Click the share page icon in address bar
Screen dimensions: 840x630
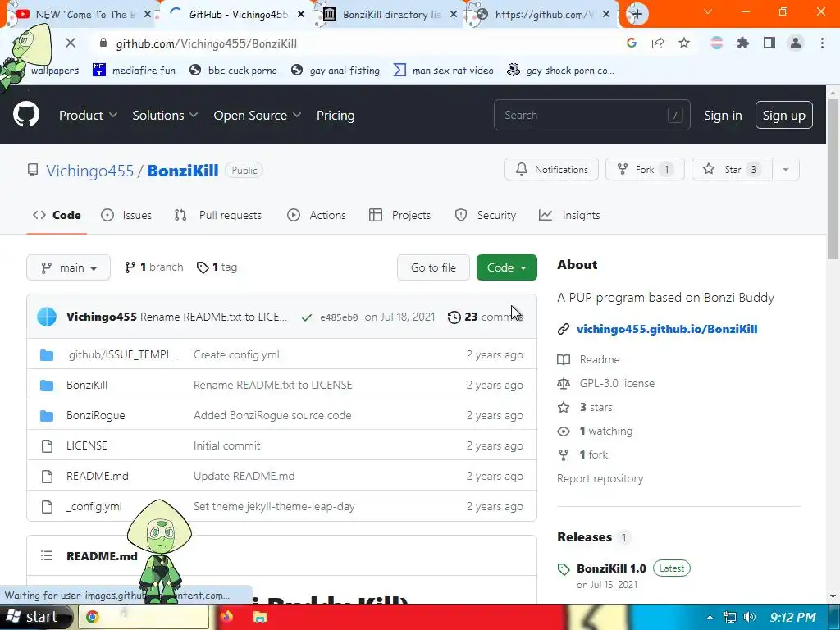pyautogui.click(x=658, y=43)
